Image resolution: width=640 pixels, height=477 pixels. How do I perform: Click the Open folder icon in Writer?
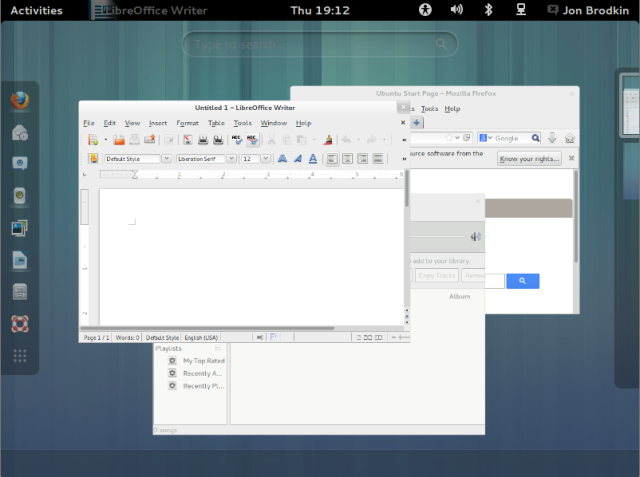click(x=118, y=140)
